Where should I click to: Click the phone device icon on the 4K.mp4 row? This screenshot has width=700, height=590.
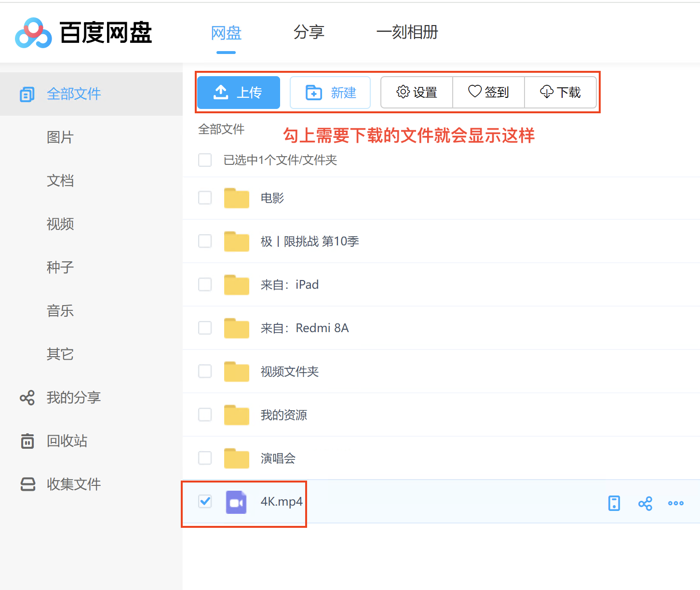coord(614,503)
